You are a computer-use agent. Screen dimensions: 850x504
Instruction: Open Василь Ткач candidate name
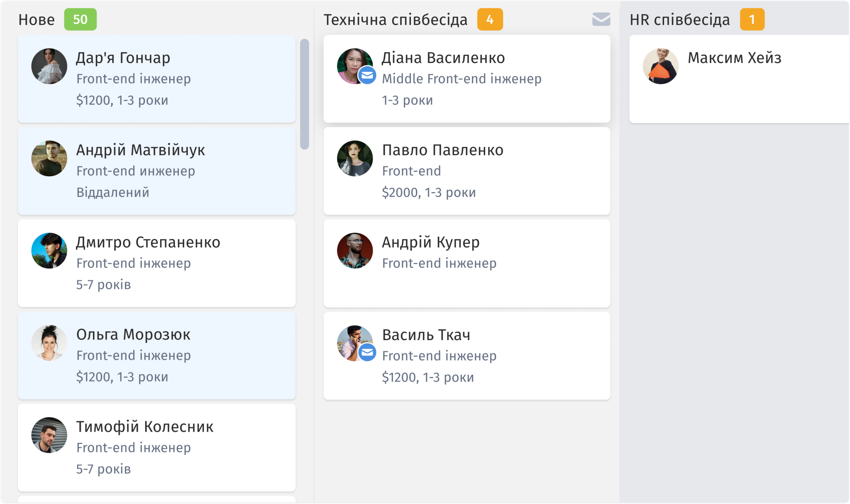pos(426,335)
